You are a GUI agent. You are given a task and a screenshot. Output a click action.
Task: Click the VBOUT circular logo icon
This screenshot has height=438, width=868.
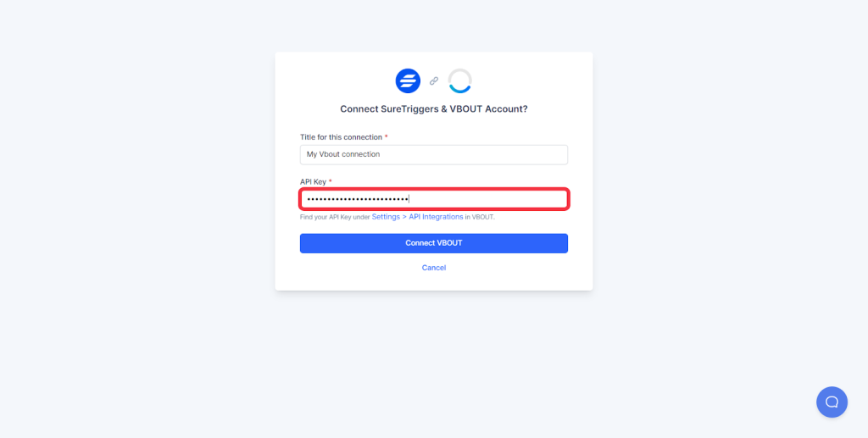(x=459, y=81)
